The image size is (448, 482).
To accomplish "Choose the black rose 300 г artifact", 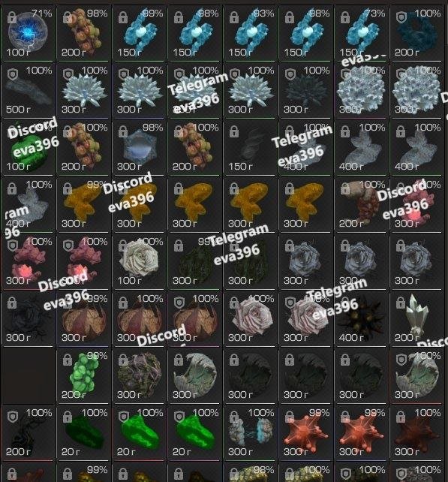I will point(28,318).
